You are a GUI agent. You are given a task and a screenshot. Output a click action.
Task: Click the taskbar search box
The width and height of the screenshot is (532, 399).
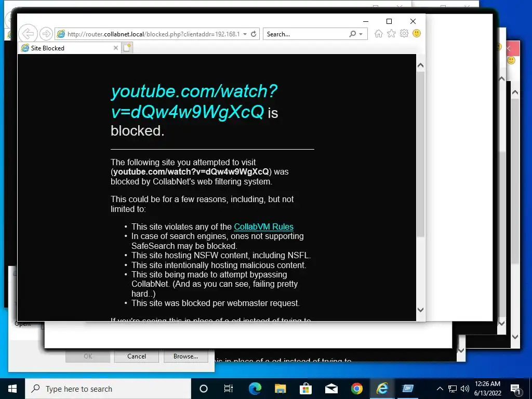(108, 389)
